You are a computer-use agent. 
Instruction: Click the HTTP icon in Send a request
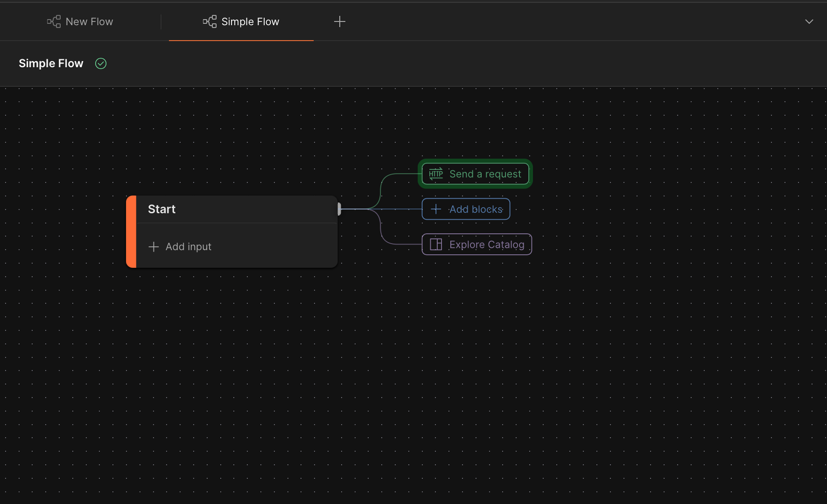pos(436,174)
